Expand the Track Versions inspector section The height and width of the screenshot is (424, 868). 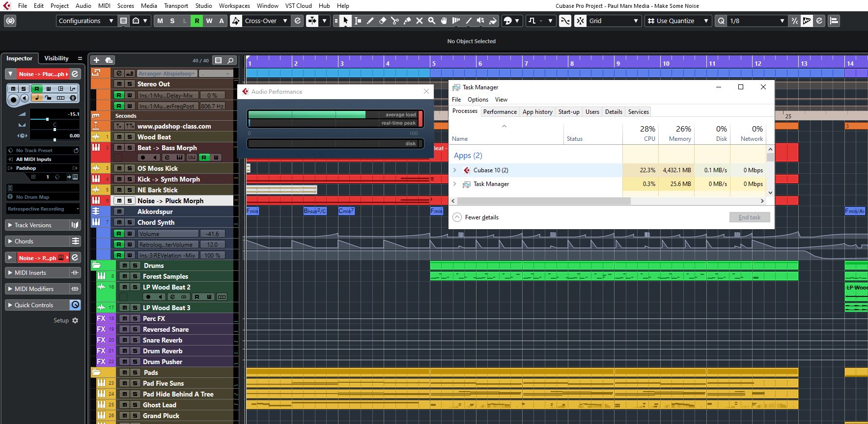pyautogui.click(x=37, y=225)
